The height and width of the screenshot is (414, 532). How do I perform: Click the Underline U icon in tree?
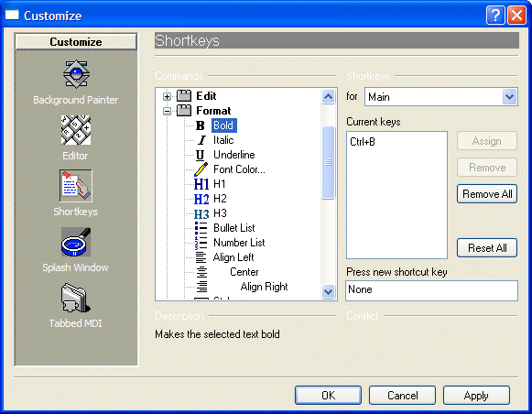click(201, 155)
